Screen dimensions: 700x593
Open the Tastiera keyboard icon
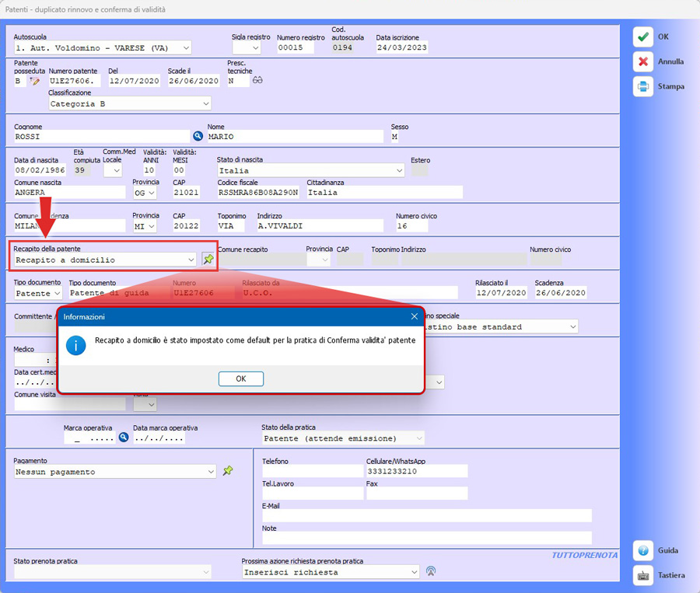[643, 575]
